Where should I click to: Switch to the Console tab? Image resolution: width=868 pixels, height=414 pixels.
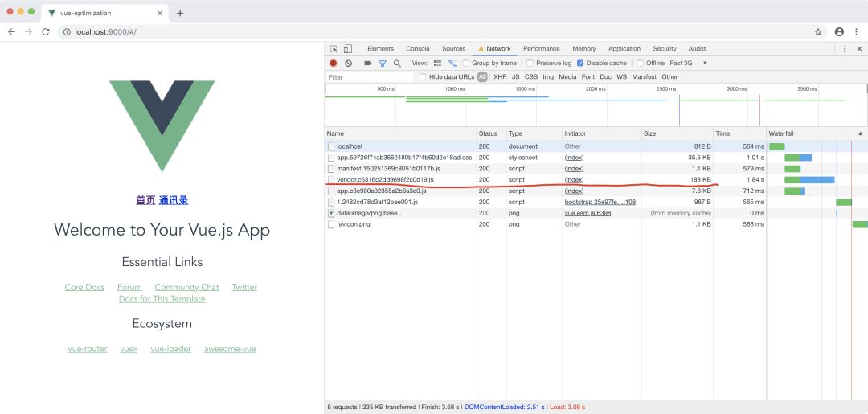(x=417, y=49)
